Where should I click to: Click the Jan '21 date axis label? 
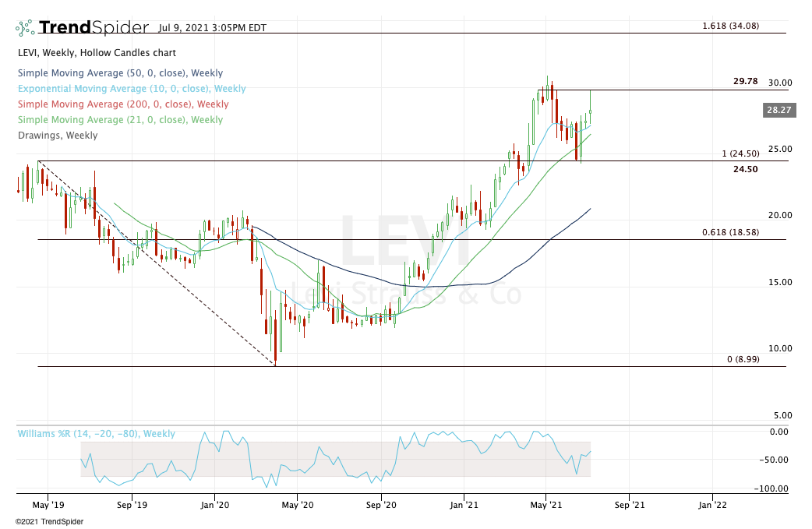(x=464, y=505)
